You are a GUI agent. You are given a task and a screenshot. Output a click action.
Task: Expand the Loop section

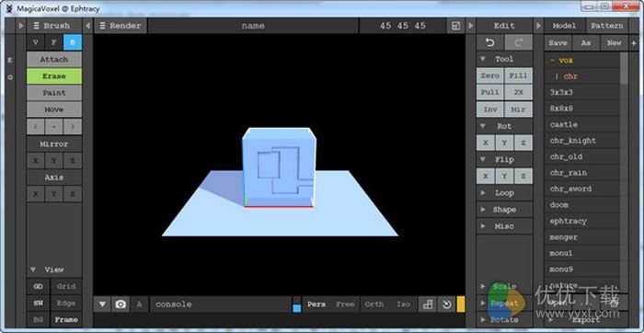click(483, 193)
